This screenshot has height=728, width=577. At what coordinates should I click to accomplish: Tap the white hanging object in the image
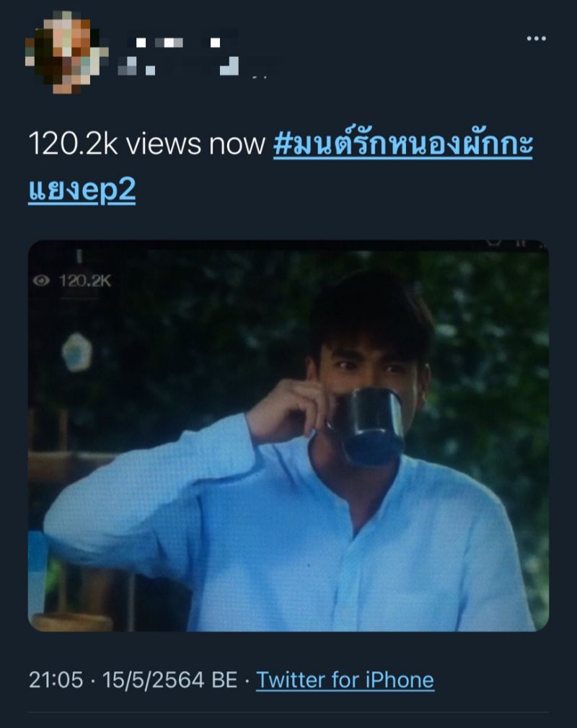76,351
